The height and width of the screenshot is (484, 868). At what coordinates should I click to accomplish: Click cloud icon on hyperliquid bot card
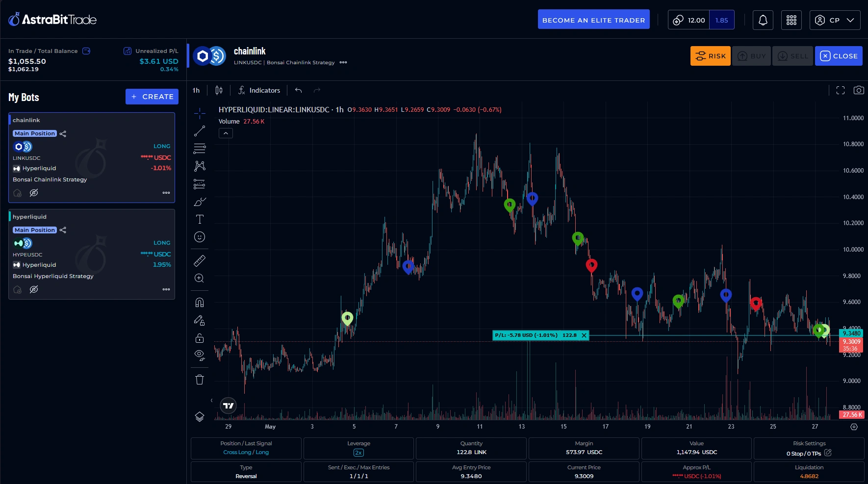18,289
